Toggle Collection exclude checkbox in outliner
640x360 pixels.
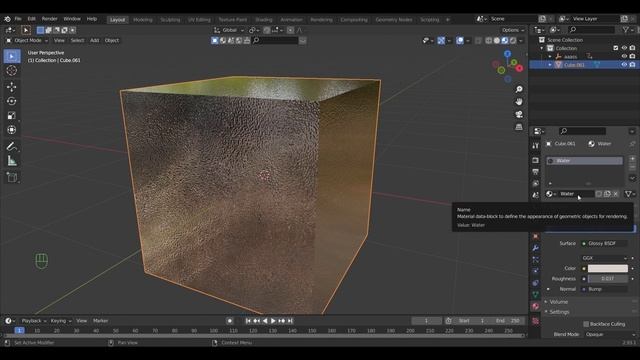click(616, 48)
